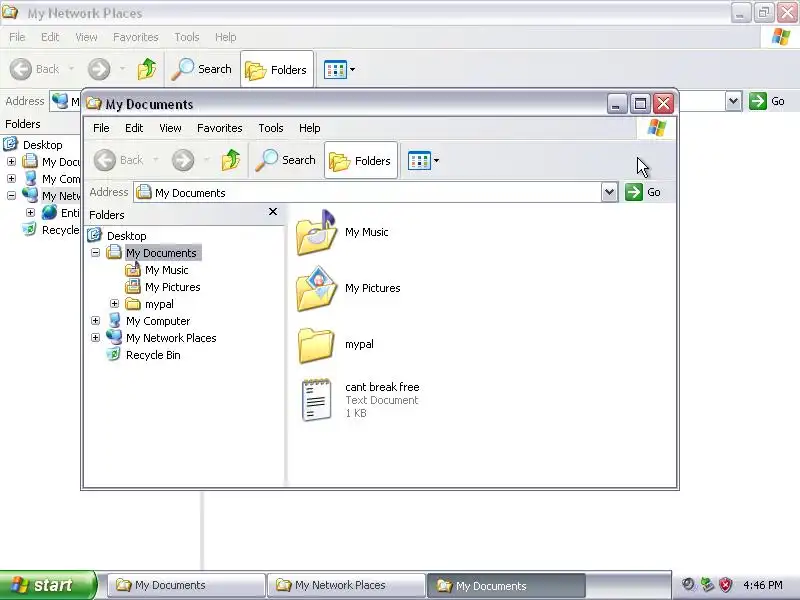Image resolution: width=800 pixels, height=600 pixels.
Task: Open Search in My Documents window
Action: [285, 160]
